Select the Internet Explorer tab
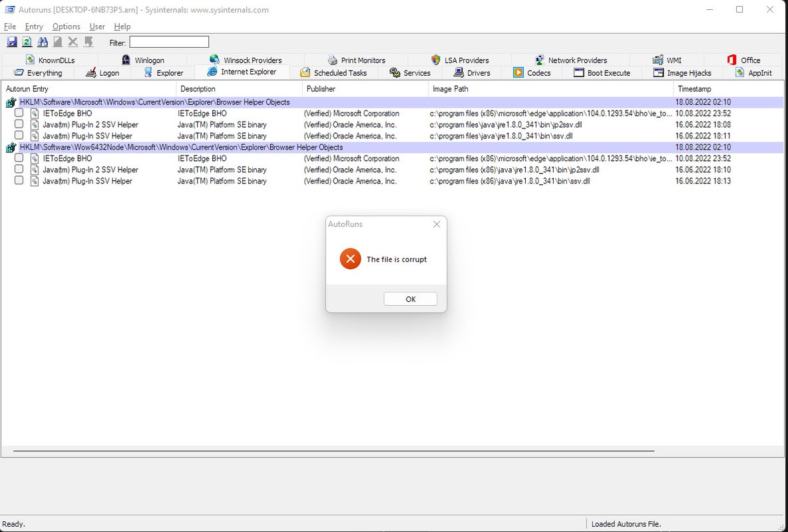 click(242, 72)
